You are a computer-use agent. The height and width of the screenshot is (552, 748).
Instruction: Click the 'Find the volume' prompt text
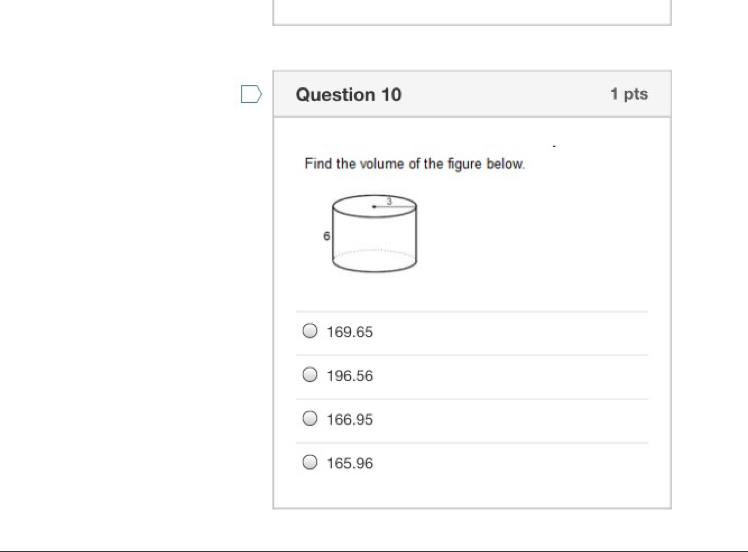(414, 164)
